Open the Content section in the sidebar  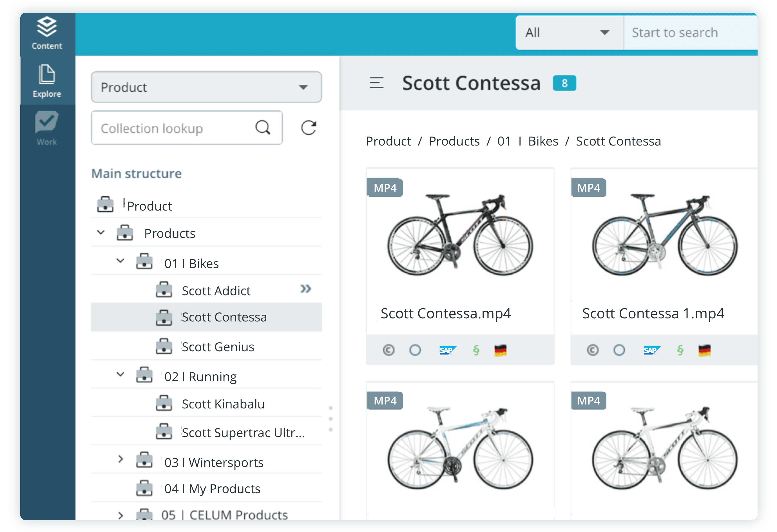(47, 33)
